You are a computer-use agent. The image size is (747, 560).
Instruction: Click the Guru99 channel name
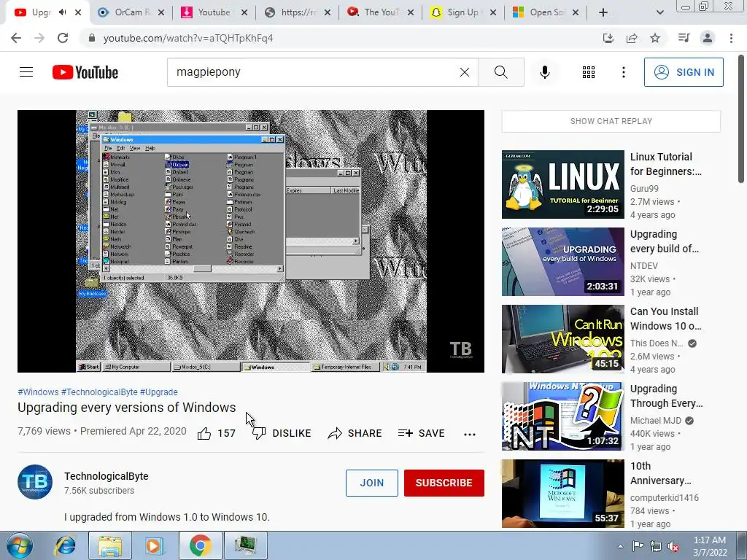[x=644, y=189]
